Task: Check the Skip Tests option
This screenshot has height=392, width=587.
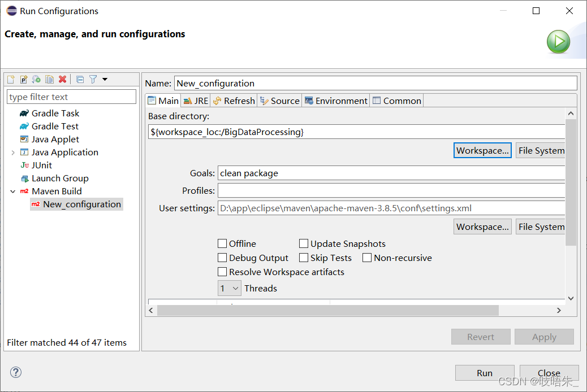Action: tap(304, 258)
